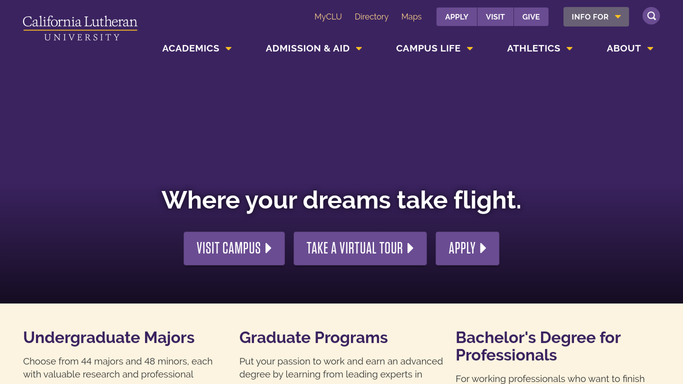
Task: Click the Visit Campus button
Action: [x=234, y=248]
